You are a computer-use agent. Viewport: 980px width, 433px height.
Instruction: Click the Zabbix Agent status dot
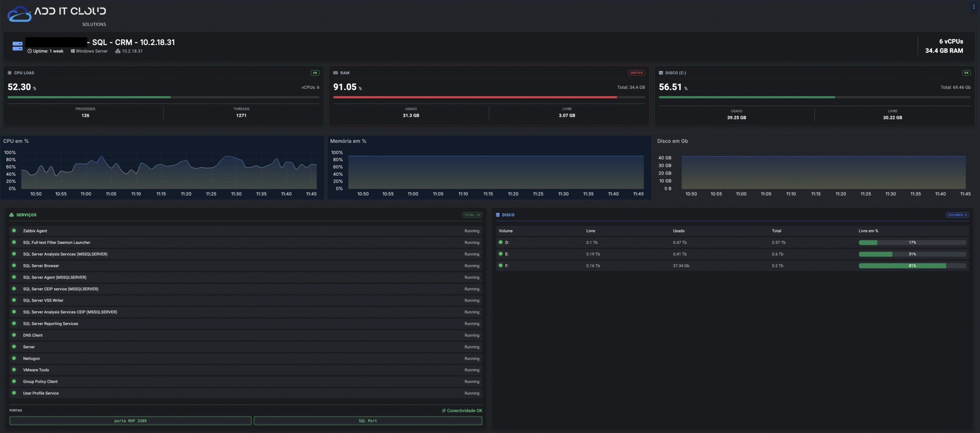click(14, 231)
